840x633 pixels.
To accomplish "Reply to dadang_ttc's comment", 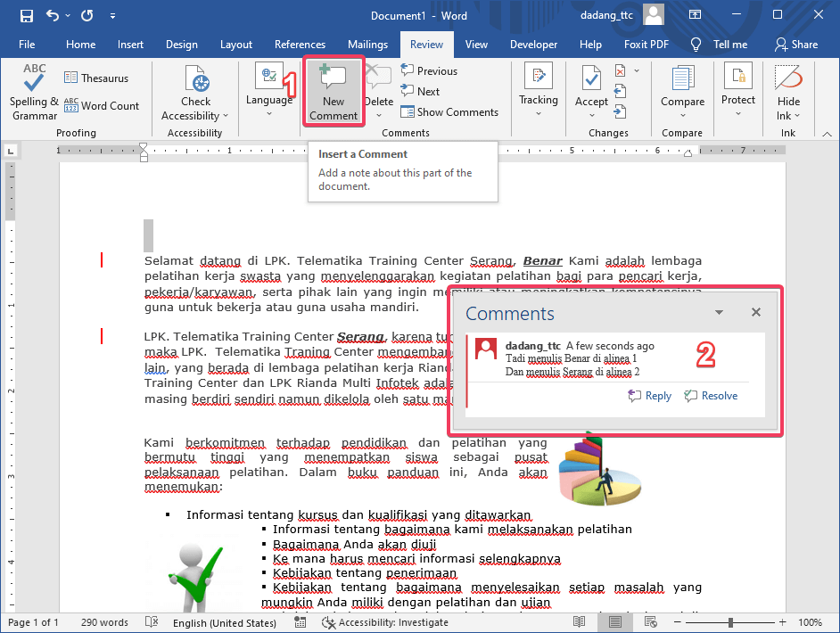I will (x=649, y=395).
